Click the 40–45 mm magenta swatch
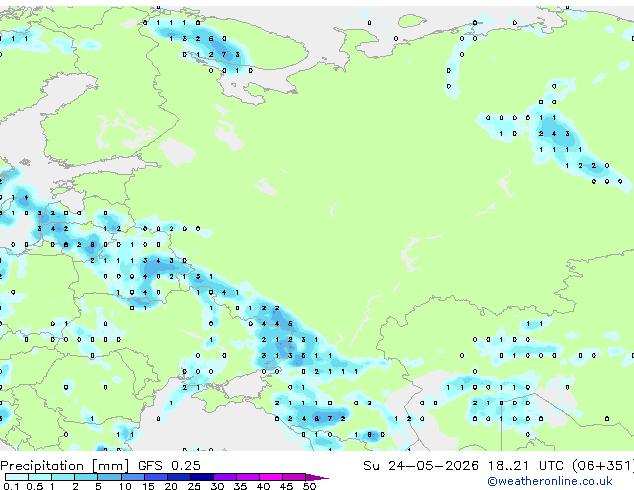634x490 pixels. click(x=271, y=477)
